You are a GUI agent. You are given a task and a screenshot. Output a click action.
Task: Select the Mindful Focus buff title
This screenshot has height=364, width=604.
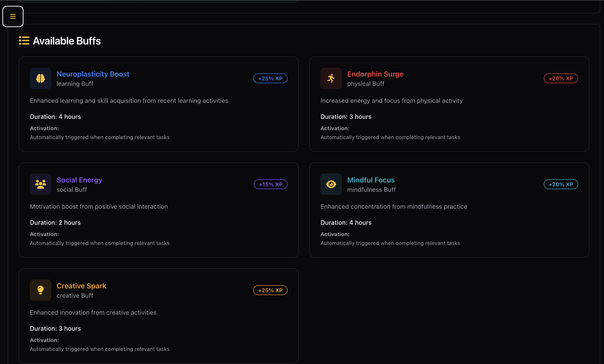[x=371, y=180]
